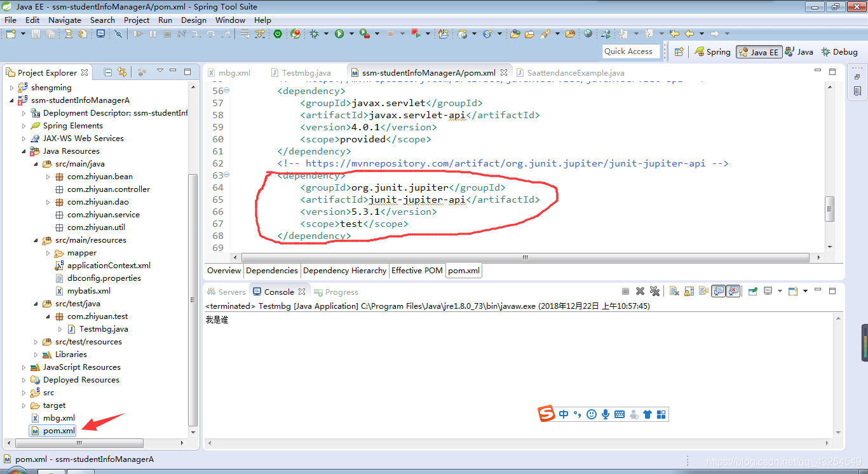
Task: Click the Pin Console icon
Action: click(x=753, y=291)
